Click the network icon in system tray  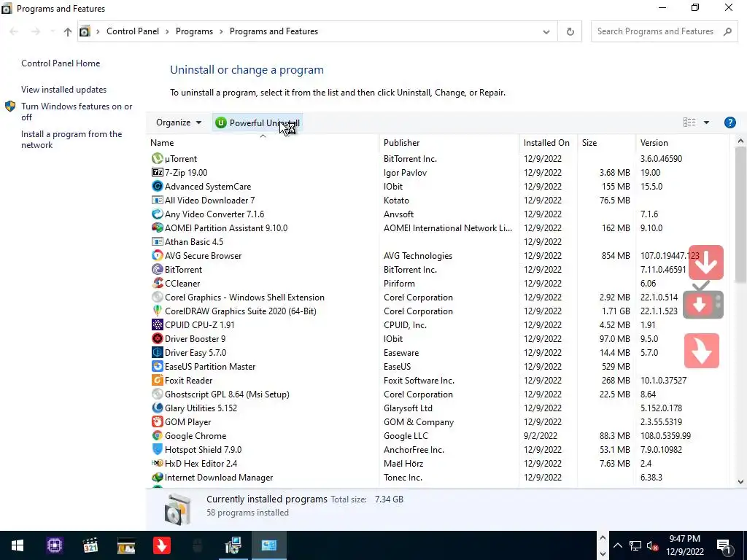[x=635, y=545]
